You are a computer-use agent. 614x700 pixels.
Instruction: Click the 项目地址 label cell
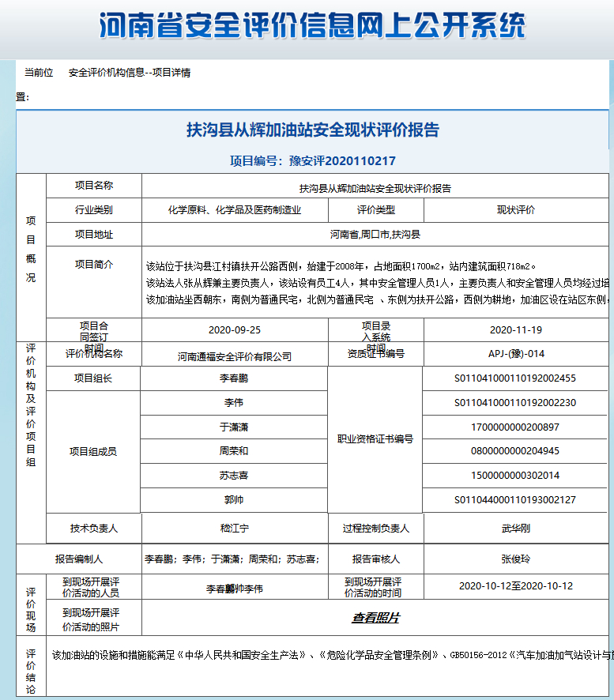(x=94, y=235)
